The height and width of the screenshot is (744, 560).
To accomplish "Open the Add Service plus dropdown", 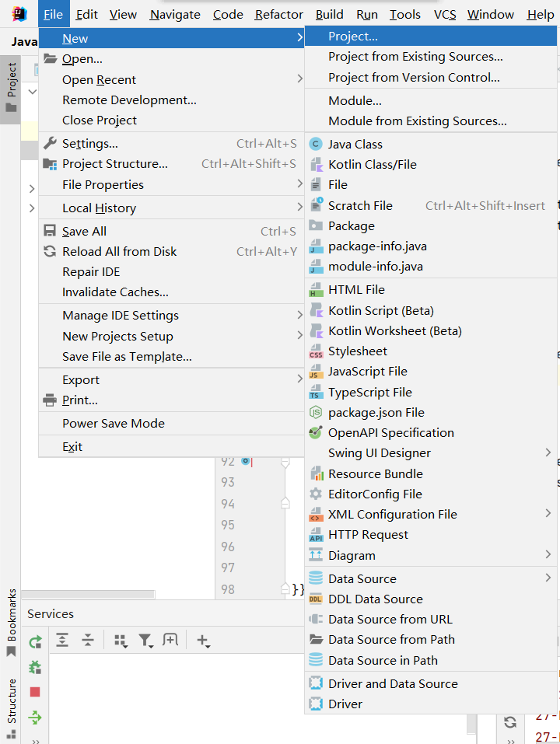I will [204, 641].
